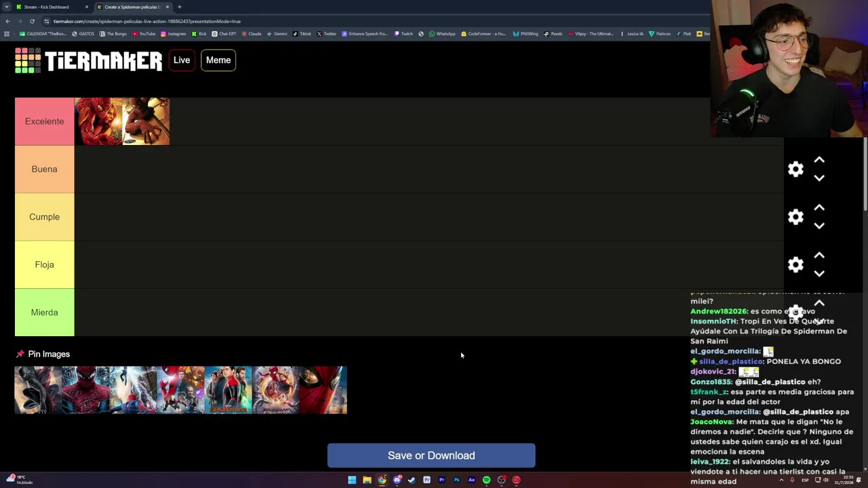Image resolution: width=868 pixels, height=488 pixels.
Task: Select first poster in the Excelente row
Action: 98,121
